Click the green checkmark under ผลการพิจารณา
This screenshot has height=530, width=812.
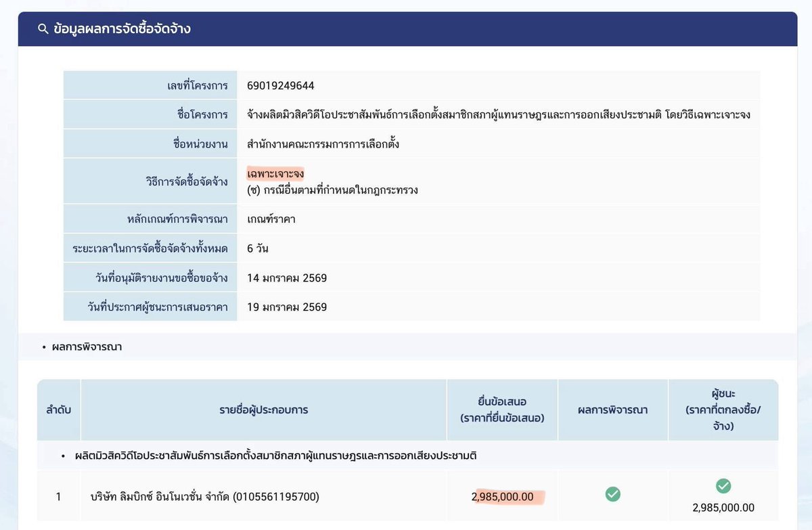tap(612, 494)
